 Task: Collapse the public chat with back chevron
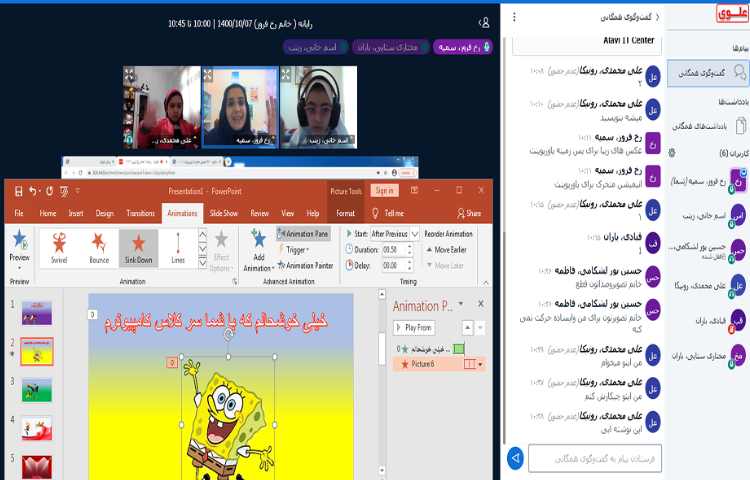pos(657,17)
